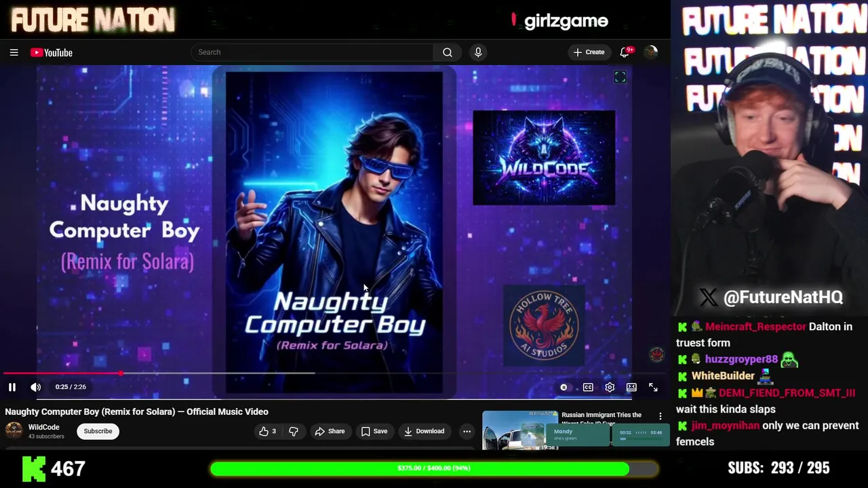Click the green frame icon over the video
Viewport: 868px width, 488px height.
coord(620,77)
